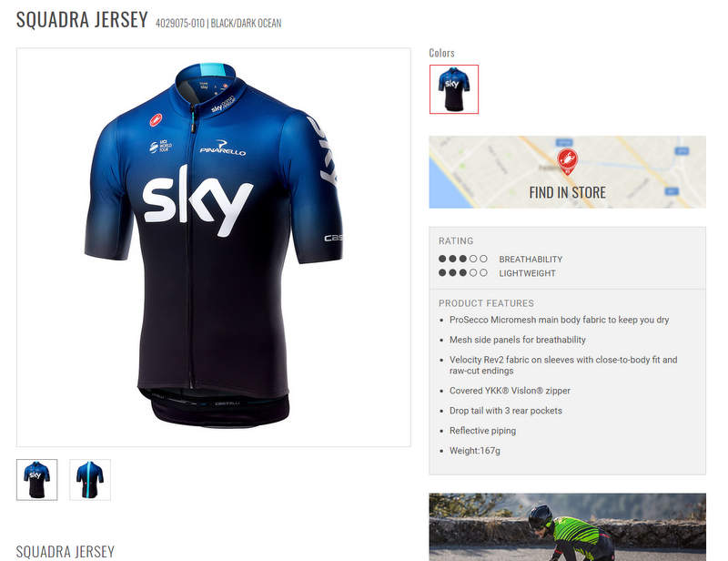Click the FIND IN STORE text
The height and width of the screenshot is (561, 728).
click(x=567, y=192)
